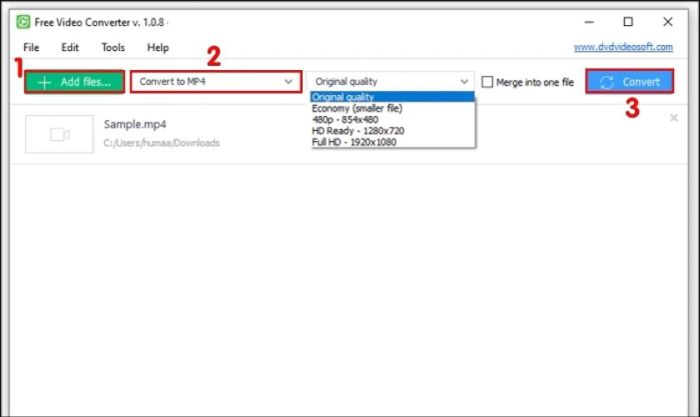Open the Convert to MP4 format dropdown
700x417 pixels.
(216, 82)
